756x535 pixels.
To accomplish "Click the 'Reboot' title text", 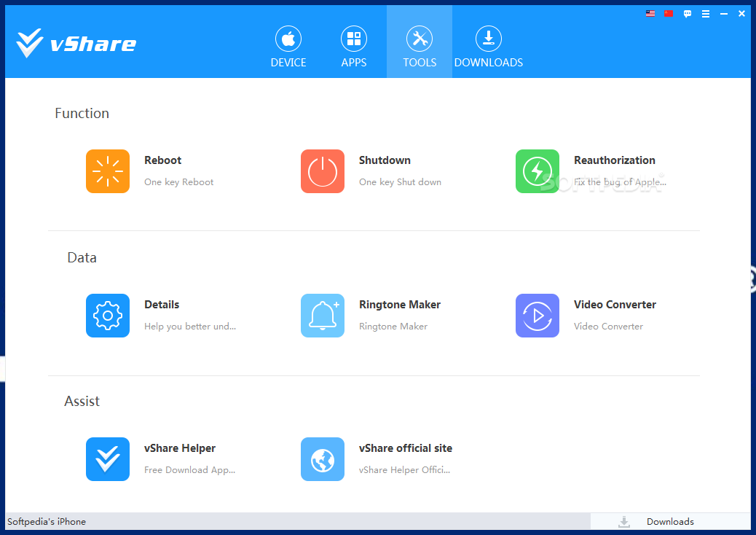I will 163,160.
